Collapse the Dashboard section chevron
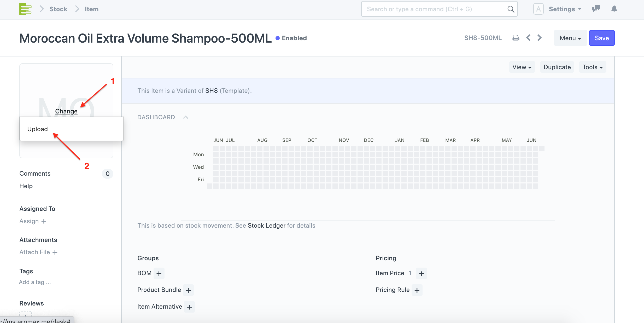The width and height of the screenshot is (644, 323). point(186,117)
